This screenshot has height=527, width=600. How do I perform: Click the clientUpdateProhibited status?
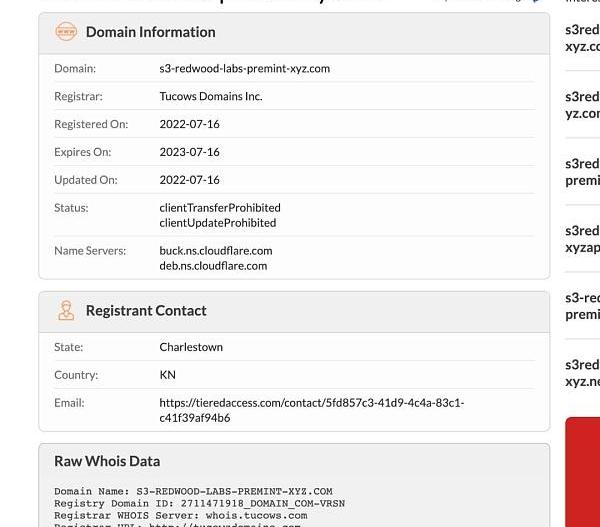[217, 223]
